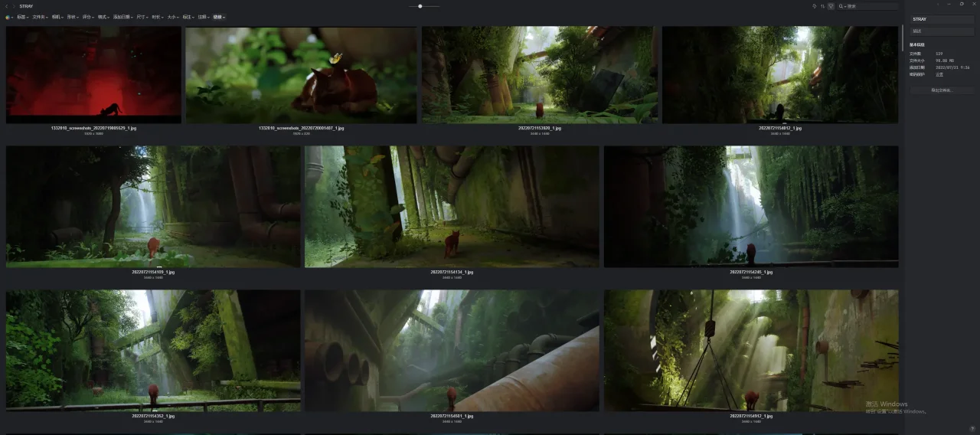
Task: Click the STRAY title in header
Action: (26, 6)
